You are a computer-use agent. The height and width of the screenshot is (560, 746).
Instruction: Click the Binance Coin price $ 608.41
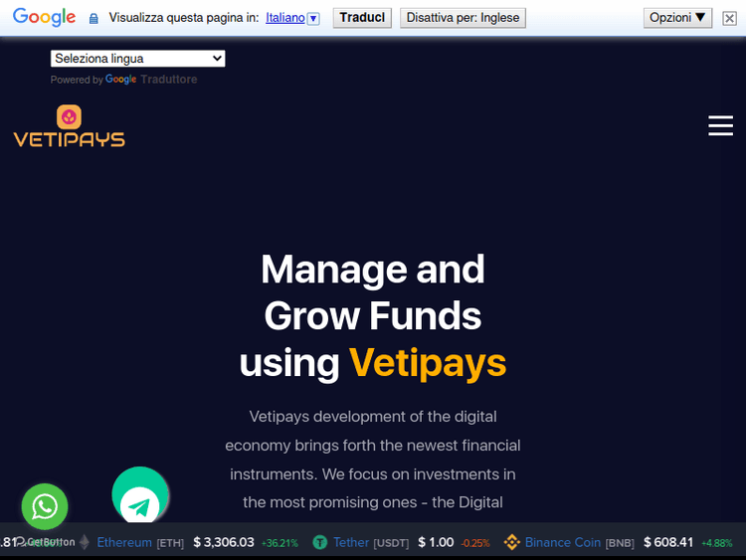point(668,542)
